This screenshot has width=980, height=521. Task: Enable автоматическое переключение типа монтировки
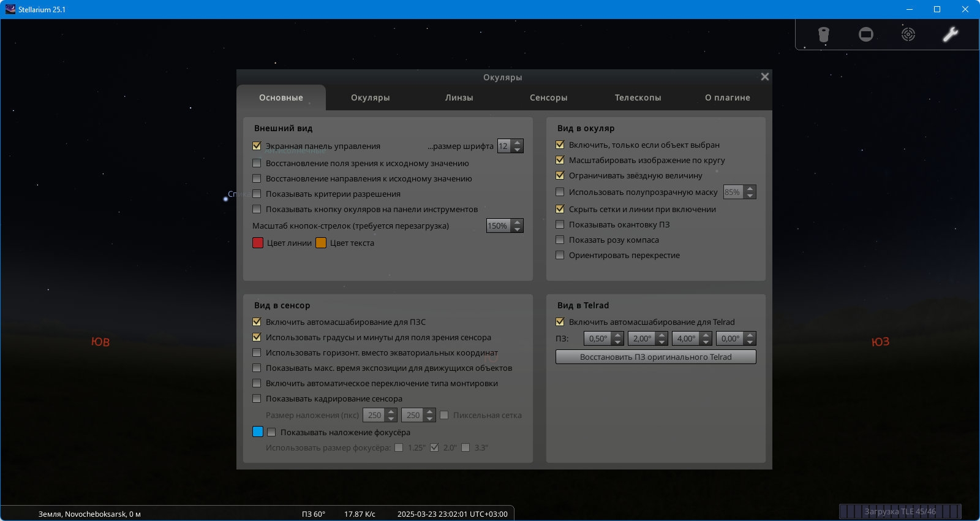click(257, 383)
